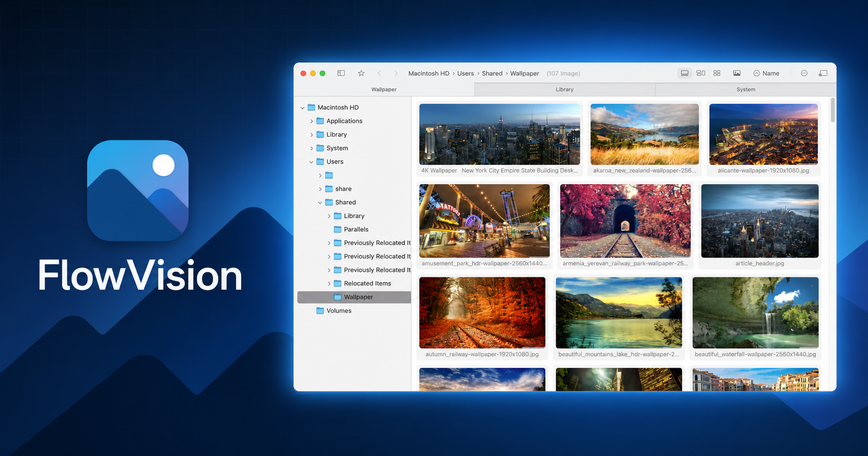Collapse the Shared folder chevron
868x456 pixels.
[320, 202]
